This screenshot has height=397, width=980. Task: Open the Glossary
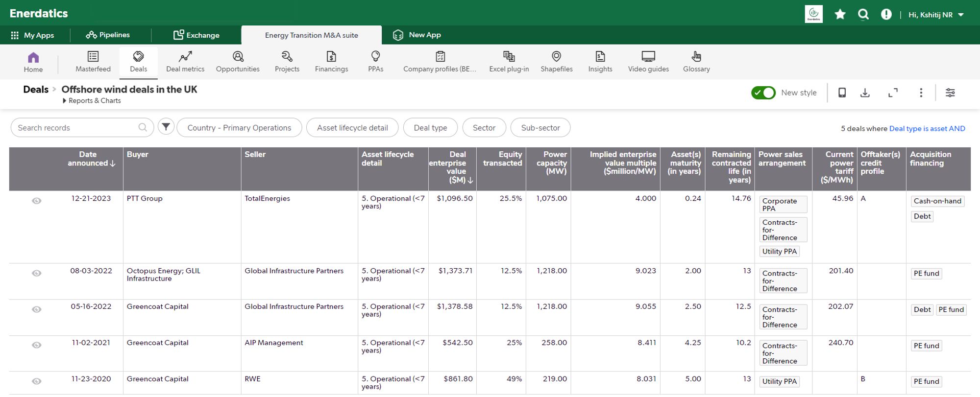point(696,62)
